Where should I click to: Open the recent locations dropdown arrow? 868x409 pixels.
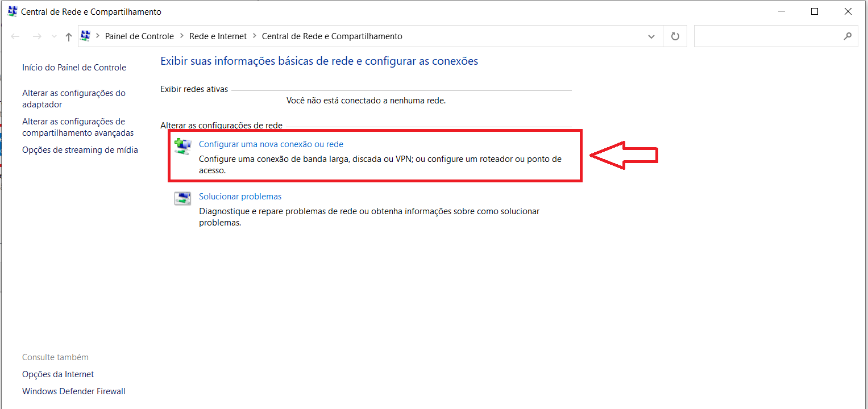pyautogui.click(x=54, y=36)
